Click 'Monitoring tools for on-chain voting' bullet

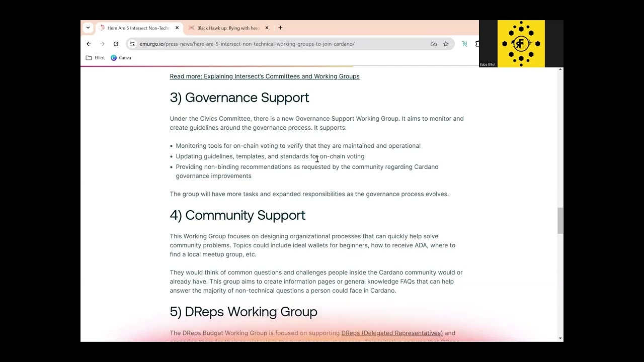298,146
